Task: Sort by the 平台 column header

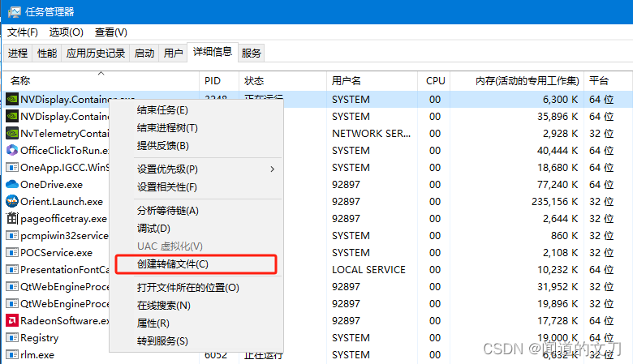Action: tap(608, 80)
